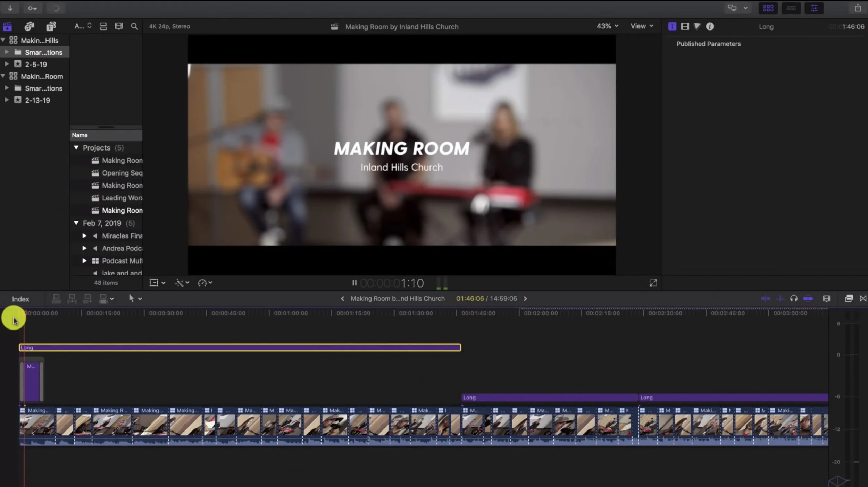Expand the 2-5-19 event
Viewport: 868px width, 487px height.
coord(7,64)
